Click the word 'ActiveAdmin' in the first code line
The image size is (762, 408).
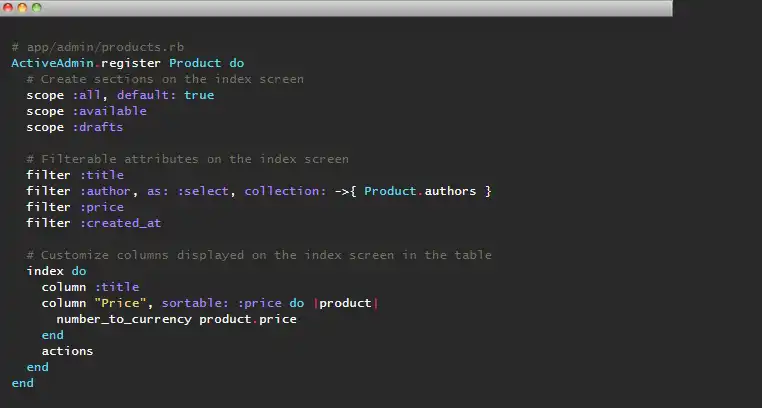[x=52, y=63]
